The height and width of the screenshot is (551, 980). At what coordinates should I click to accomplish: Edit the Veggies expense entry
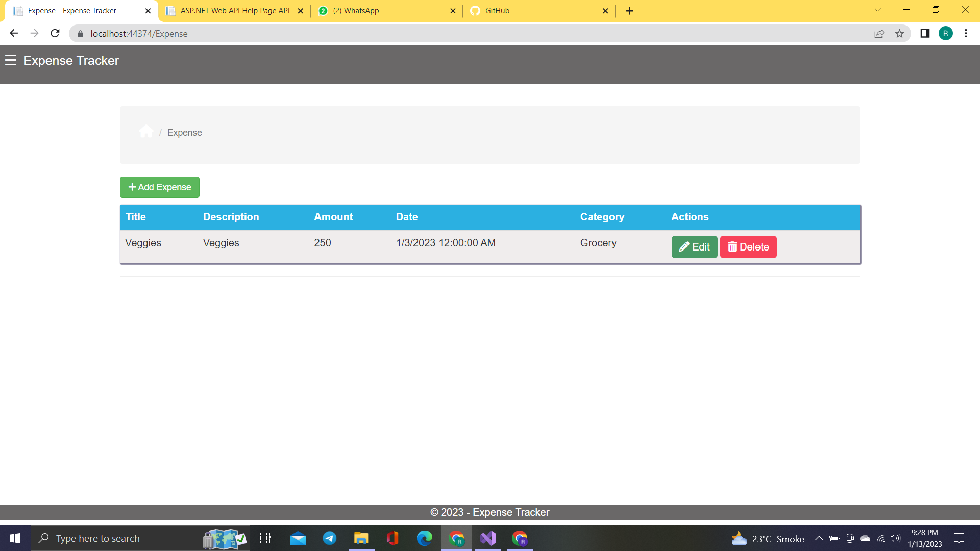[x=694, y=246]
